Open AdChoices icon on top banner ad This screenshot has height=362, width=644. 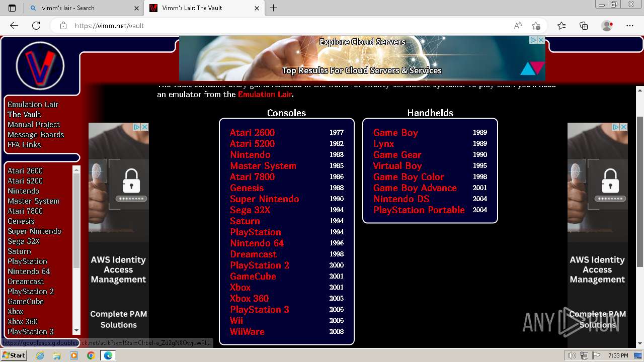pos(533,40)
